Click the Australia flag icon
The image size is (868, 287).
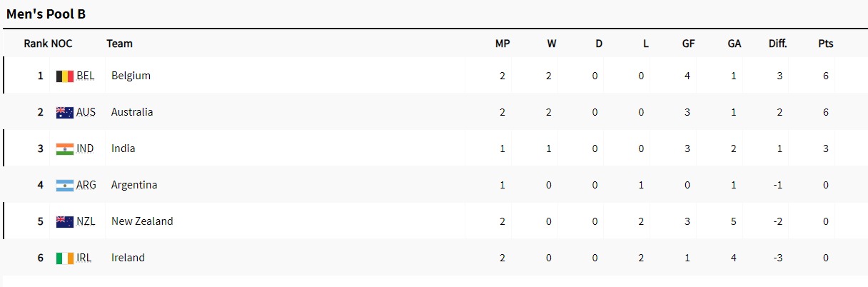65,112
